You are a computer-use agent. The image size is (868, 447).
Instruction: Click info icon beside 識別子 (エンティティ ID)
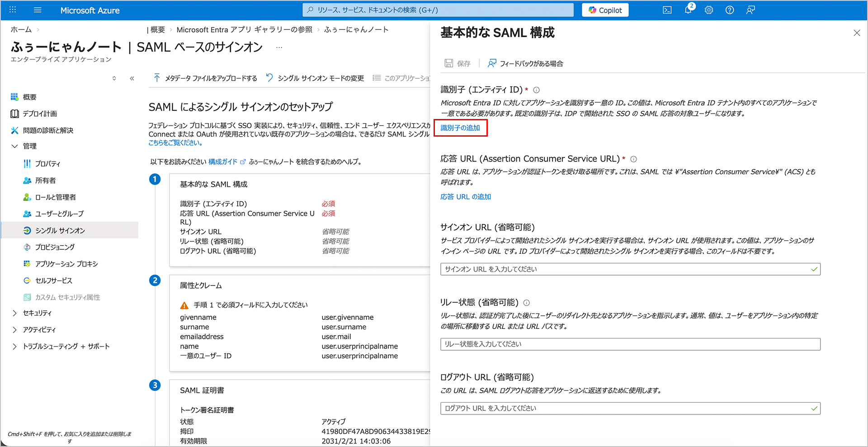(536, 90)
